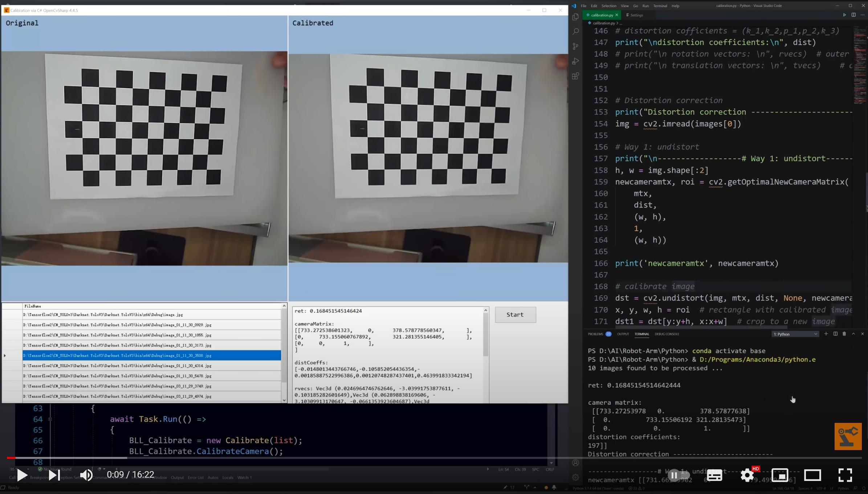Maximize terminal panel with the chevron up
The height and width of the screenshot is (494, 868).
pos(853,334)
